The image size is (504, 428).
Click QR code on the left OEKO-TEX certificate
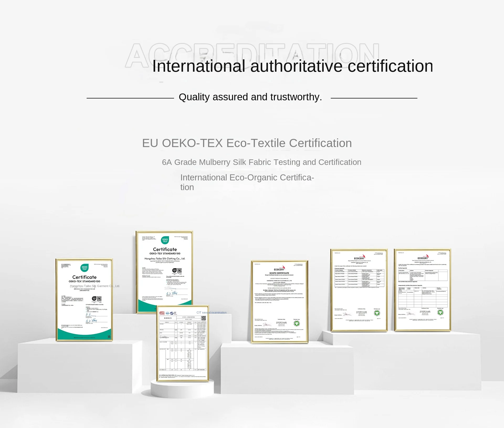pos(99,299)
